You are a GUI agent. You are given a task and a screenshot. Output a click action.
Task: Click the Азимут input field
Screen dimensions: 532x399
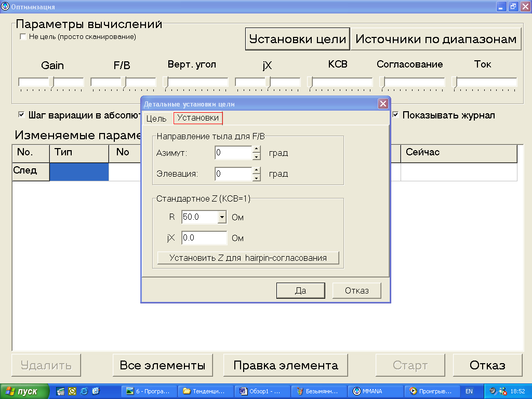point(233,153)
